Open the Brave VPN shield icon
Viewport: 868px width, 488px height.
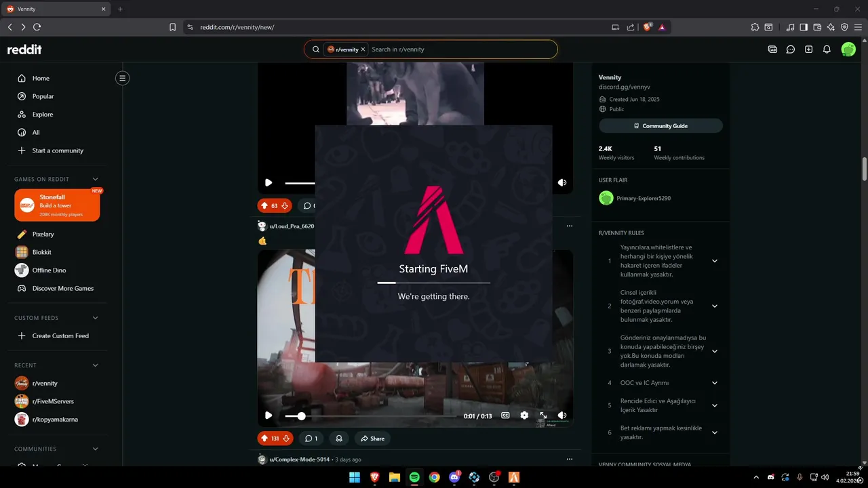pyautogui.click(x=844, y=27)
